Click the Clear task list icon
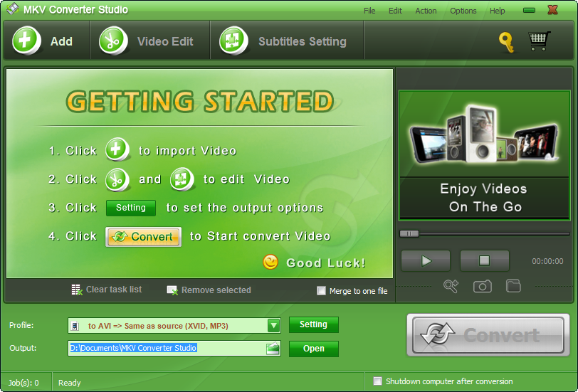Screen dimensions: 578x392 [x=77, y=290]
